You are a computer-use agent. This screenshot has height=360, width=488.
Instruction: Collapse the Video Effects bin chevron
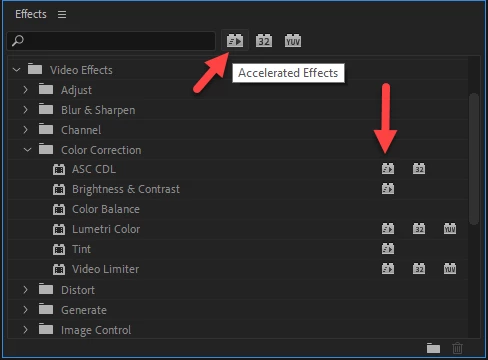[16, 70]
